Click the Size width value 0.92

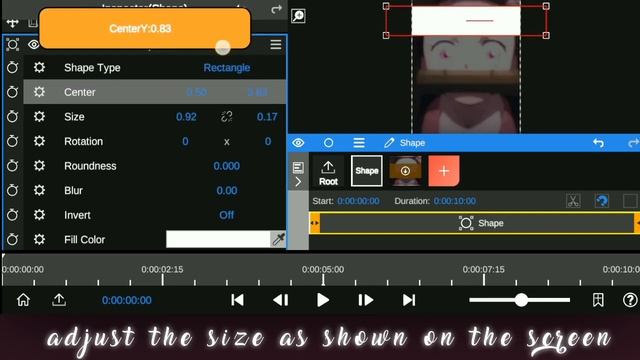coord(186,117)
